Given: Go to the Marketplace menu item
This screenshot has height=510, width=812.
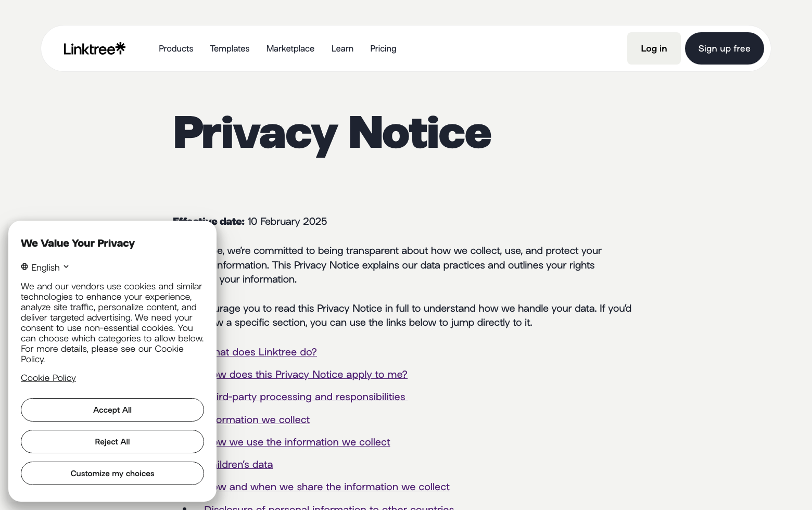Looking at the screenshot, I should [x=290, y=48].
